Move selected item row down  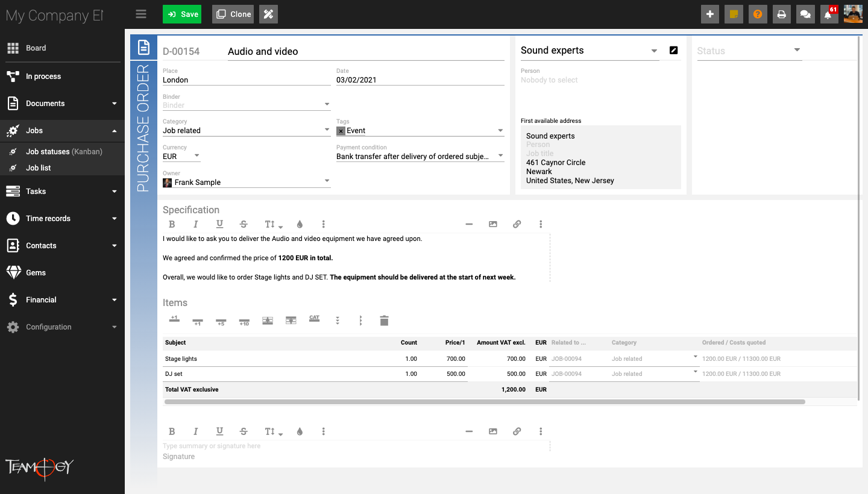[291, 320]
